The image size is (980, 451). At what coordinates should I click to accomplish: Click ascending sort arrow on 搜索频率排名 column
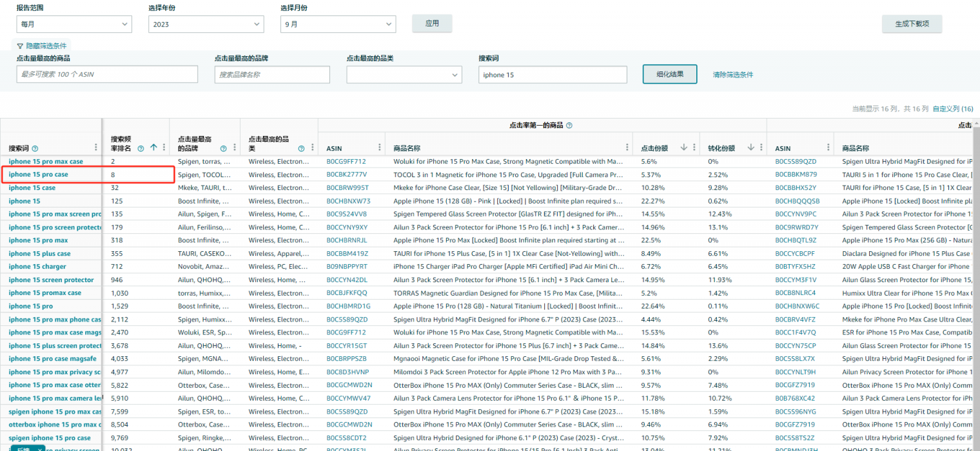coord(153,148)
